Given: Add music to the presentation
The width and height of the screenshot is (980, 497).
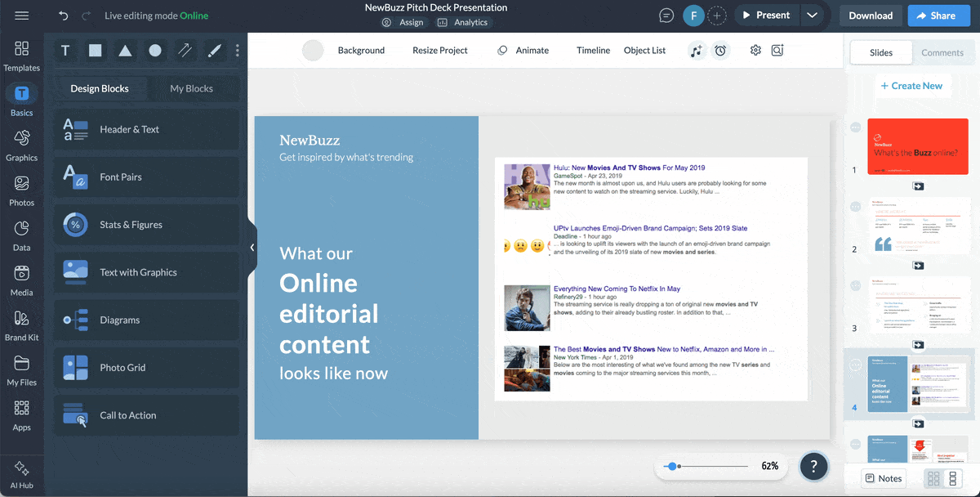Looking at the screenshot, I should pyautogui.click(x=697, y=51).
